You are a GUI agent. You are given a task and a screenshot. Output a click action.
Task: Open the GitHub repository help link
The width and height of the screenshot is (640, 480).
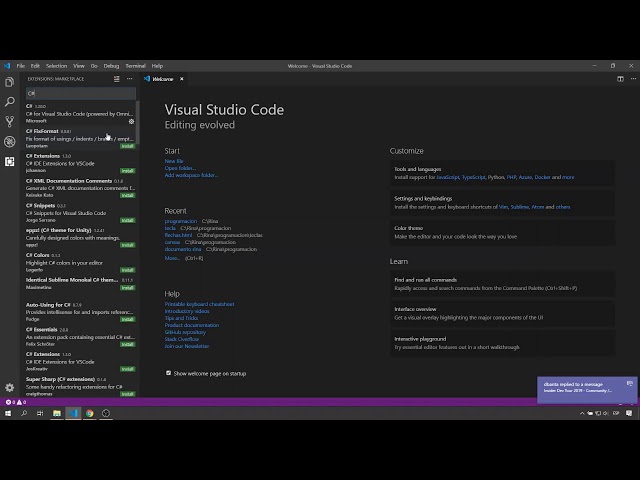point(185,332)
